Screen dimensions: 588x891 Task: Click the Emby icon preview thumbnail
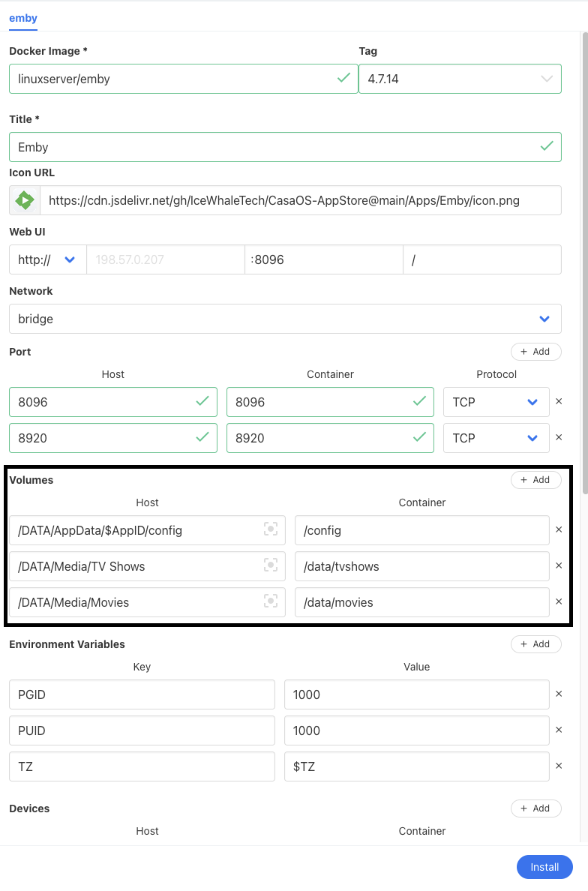(x=25, y=200)
